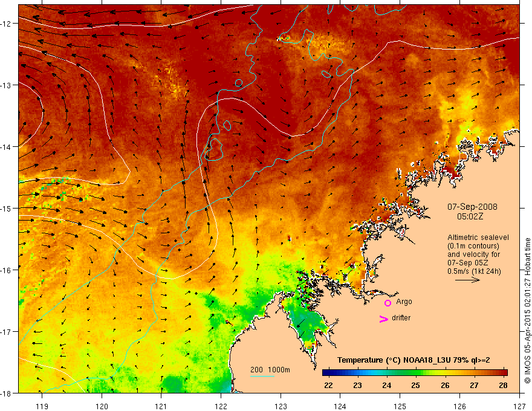The height and width of the screenshot is (411, 532).
Task: Click longitude axis label 125
Action: click(x=400, y=406)
